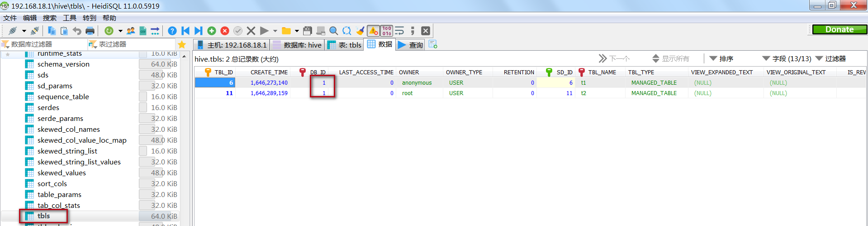Open the 搜索 menu

(50, 18)
